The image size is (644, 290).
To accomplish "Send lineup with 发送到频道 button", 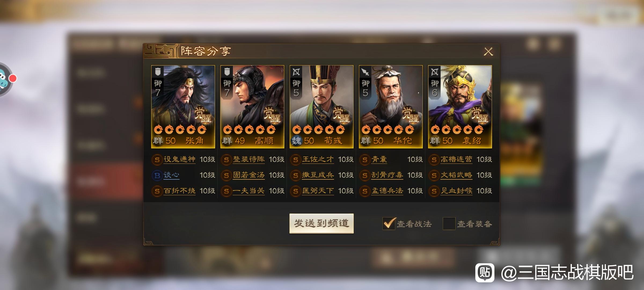I will point(321,223).
